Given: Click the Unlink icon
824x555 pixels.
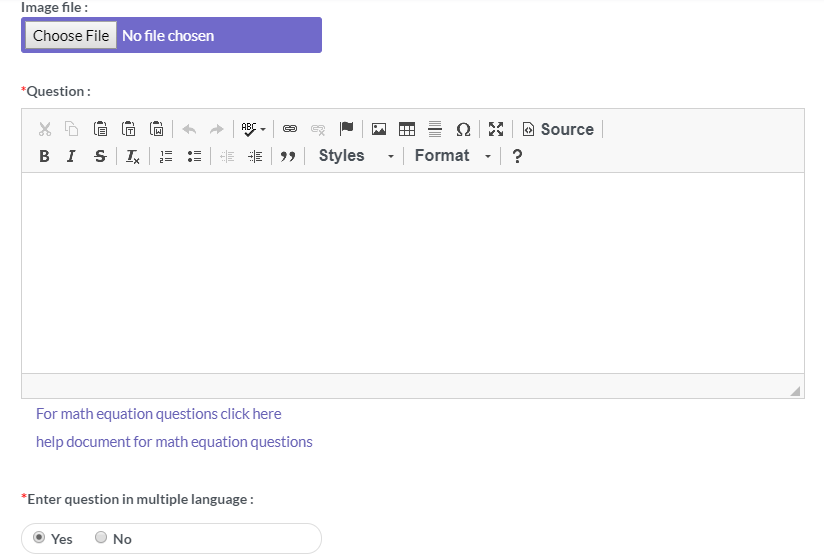Looking at the screenshot, I should (x=318, y=129).
